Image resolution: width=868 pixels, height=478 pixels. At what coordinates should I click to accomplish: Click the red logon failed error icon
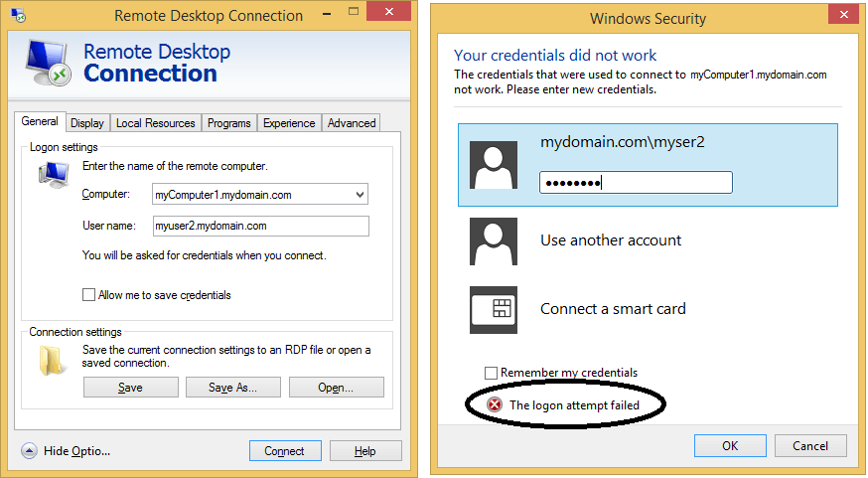(x=495, y=404)
